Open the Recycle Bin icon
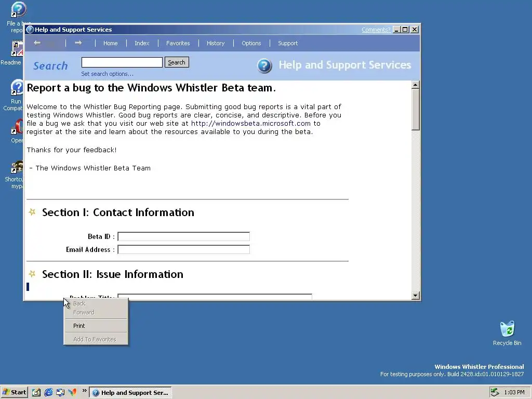Image resolution: width=532 pixels, height=399 pixels. (x=507, y=328)
